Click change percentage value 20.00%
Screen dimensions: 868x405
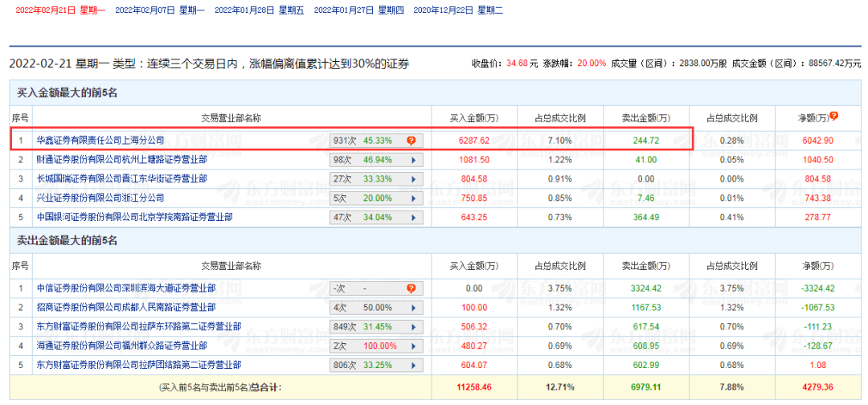point(592,63)
